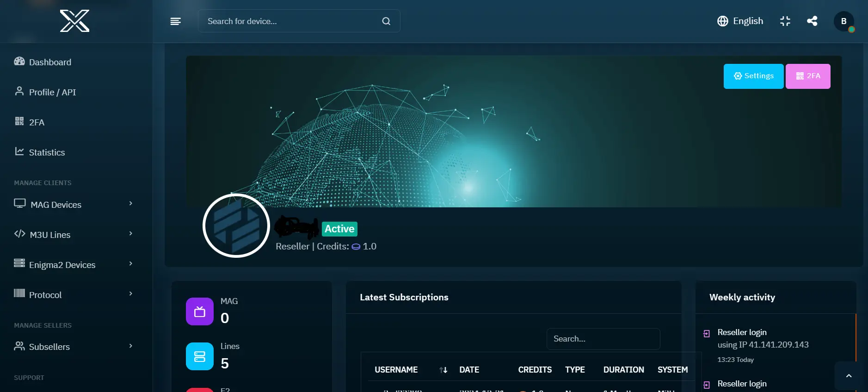Open the English language selector
The width and height of the screenshot is (868, 392).
coord(740,21)
